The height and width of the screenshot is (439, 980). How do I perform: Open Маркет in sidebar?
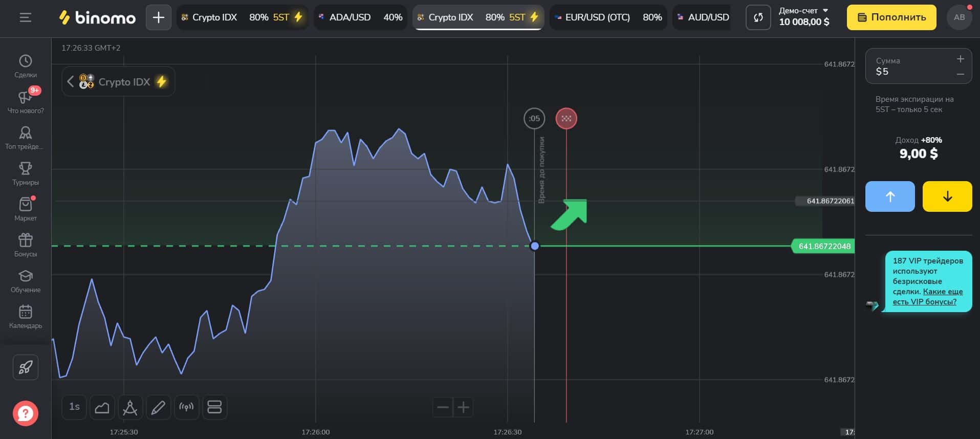pyautogui.click(x=26, y=210)
